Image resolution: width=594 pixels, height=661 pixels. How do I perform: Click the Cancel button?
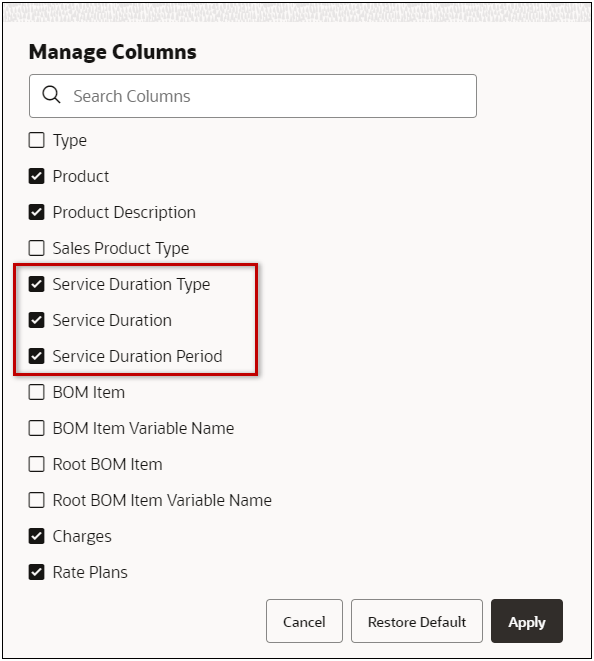304,621
